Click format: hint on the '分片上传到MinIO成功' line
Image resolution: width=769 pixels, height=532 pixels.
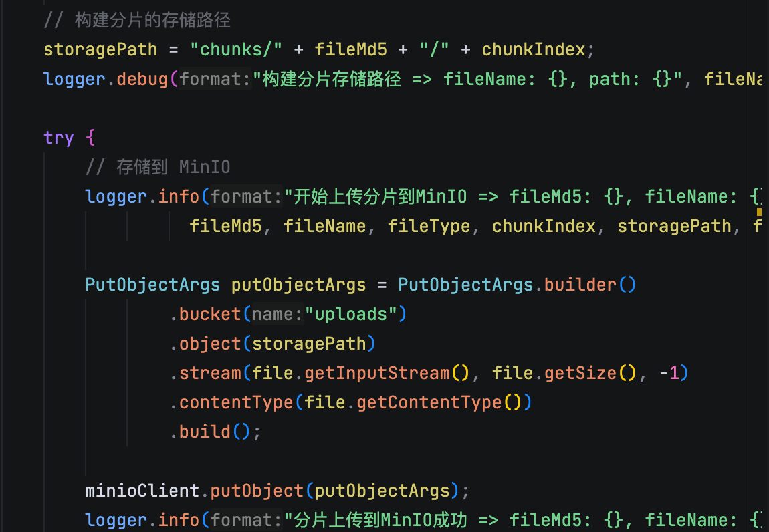(x=247, y=520)
